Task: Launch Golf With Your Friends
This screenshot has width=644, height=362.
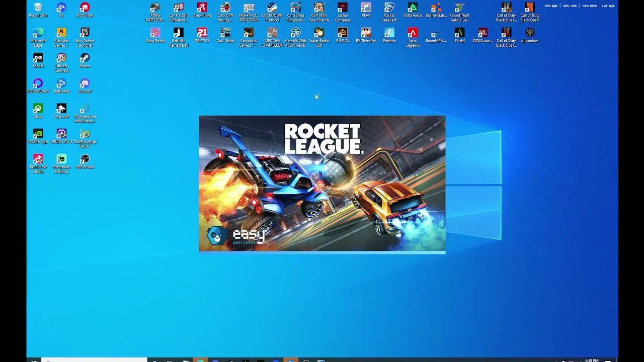Action: (x=319, y=13)
